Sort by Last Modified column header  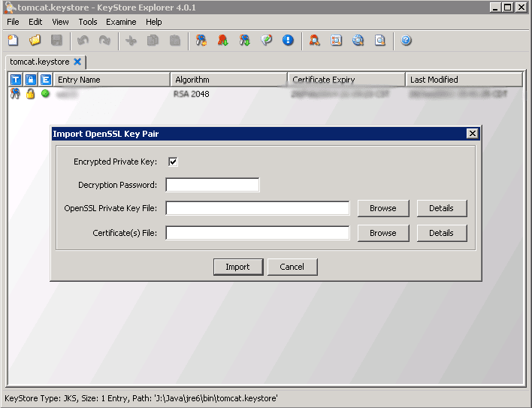(464, 80)
